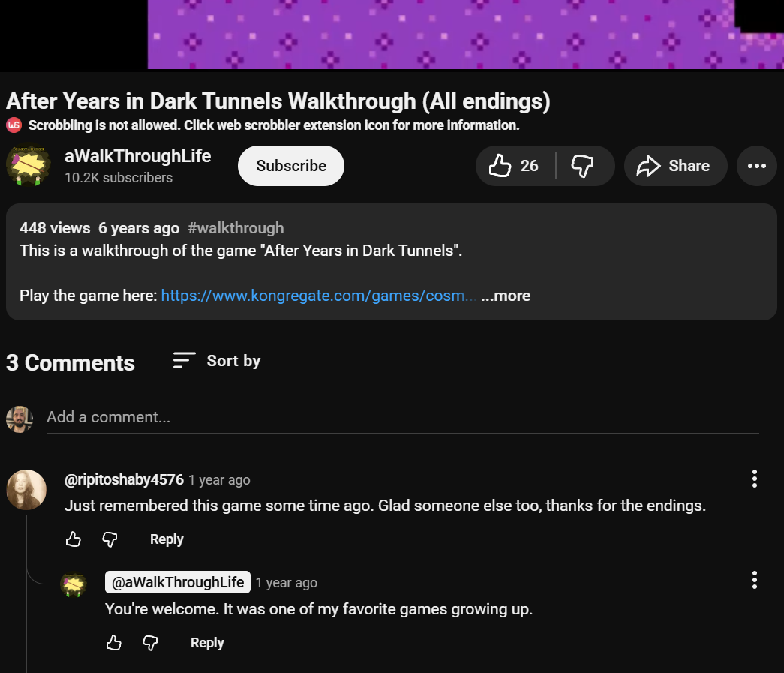Open options menu for @ripitoshaby4576's comment
The image size is (784, 673).
click(754, 479)
